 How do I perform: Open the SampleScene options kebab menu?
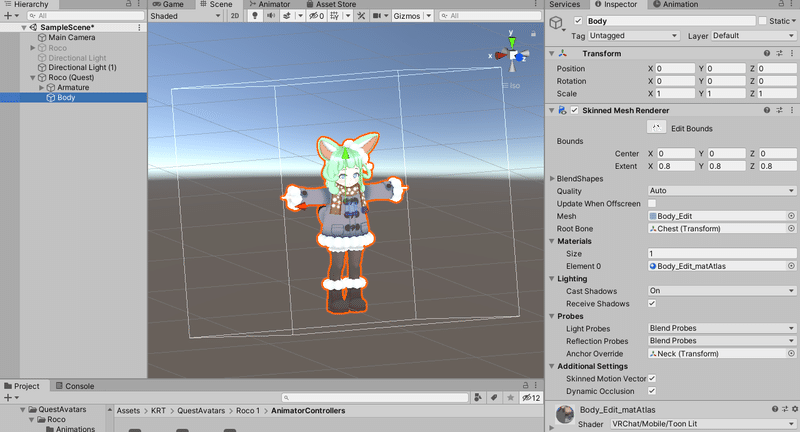139,27
